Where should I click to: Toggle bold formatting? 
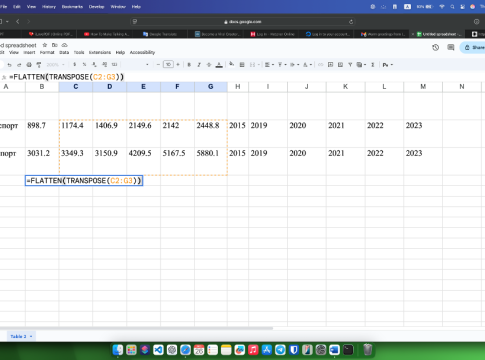click(189, 65)
